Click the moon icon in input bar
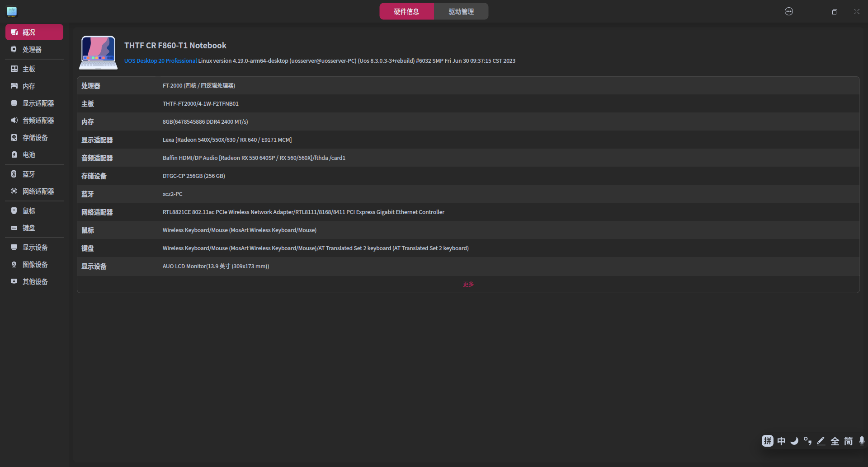 [x=794, y=441]
